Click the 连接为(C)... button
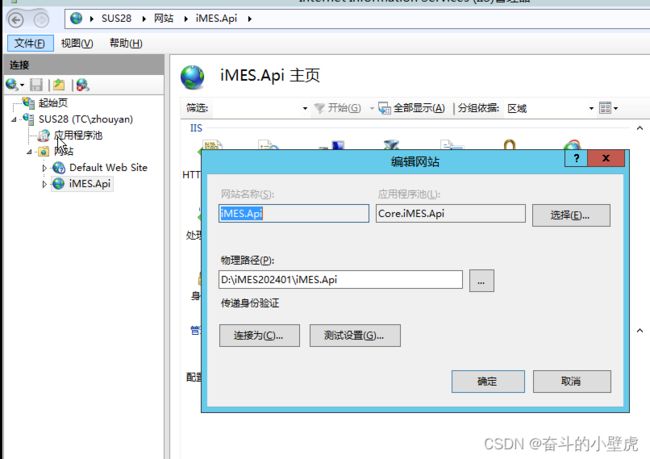 tap(259, 335)
